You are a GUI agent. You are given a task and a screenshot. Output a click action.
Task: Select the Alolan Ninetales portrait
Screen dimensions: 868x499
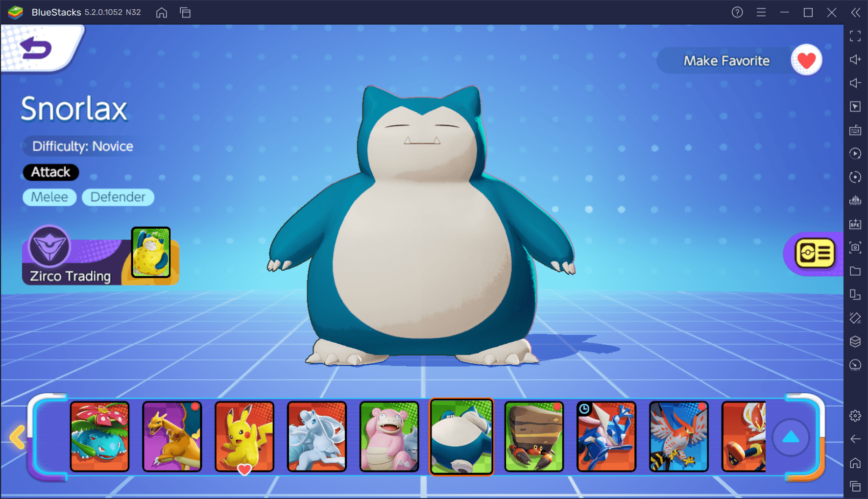click(317, 436)
